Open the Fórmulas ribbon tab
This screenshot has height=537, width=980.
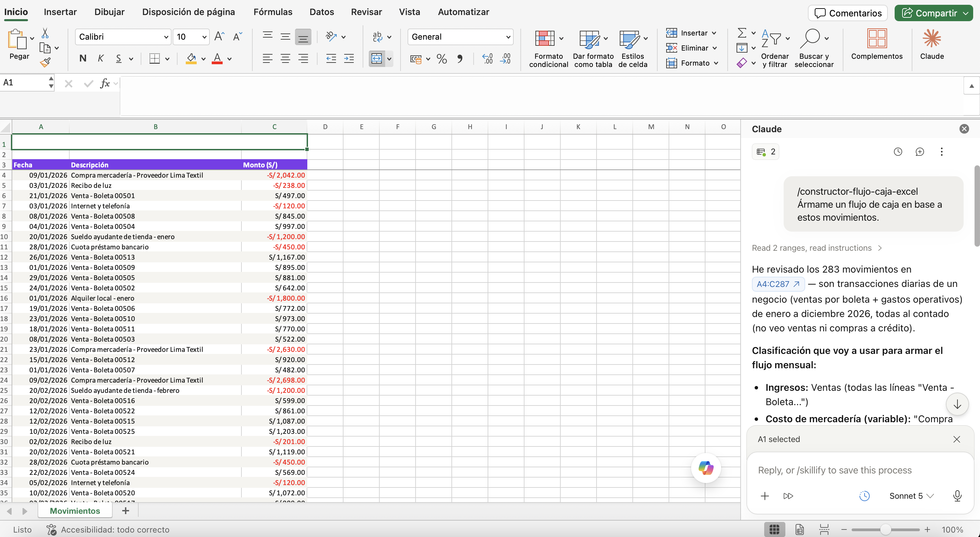tap(273, 12)
